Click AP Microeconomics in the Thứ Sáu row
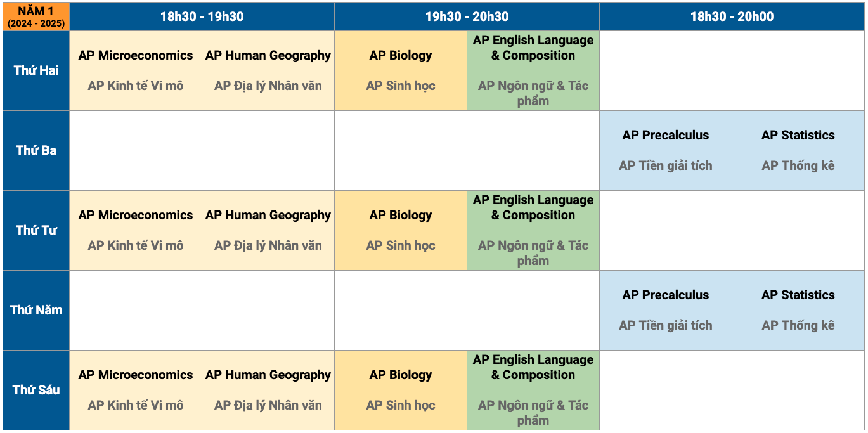Viewport: 868px width, 433px height. pyautogui.click(x=136, y=390)
